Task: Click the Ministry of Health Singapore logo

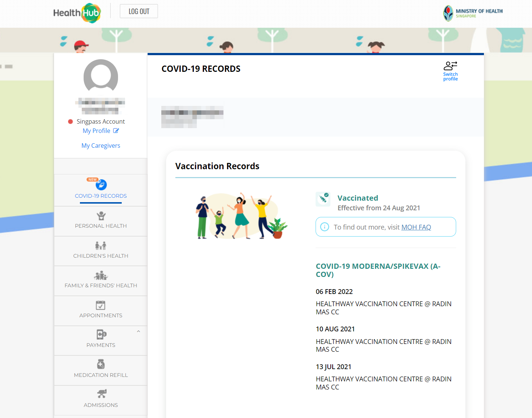Action: tap(472, 13)
